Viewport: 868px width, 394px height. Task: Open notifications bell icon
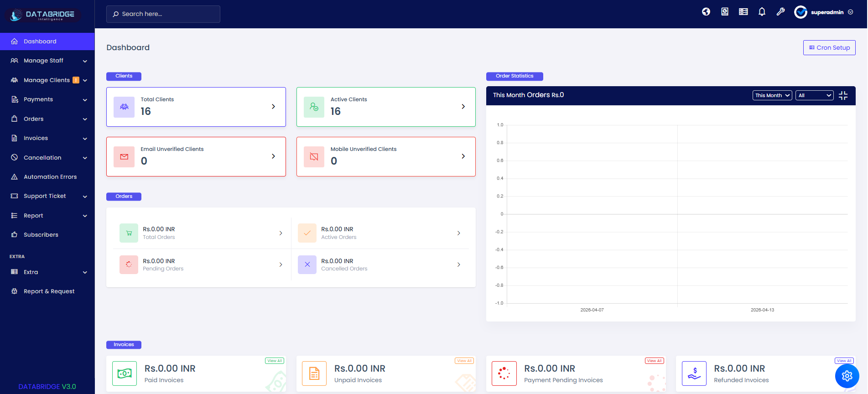[x=762, y=12]
